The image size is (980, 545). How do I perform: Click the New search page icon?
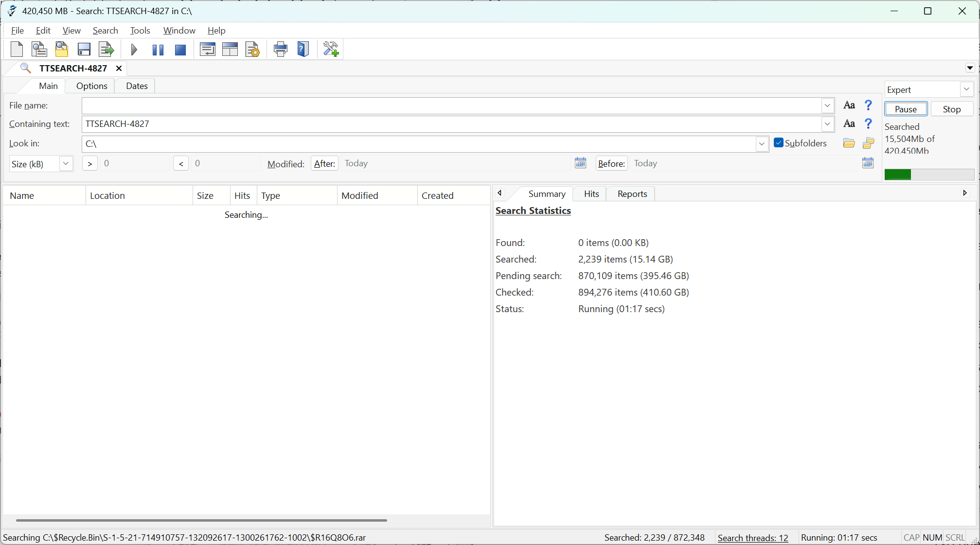17,49
